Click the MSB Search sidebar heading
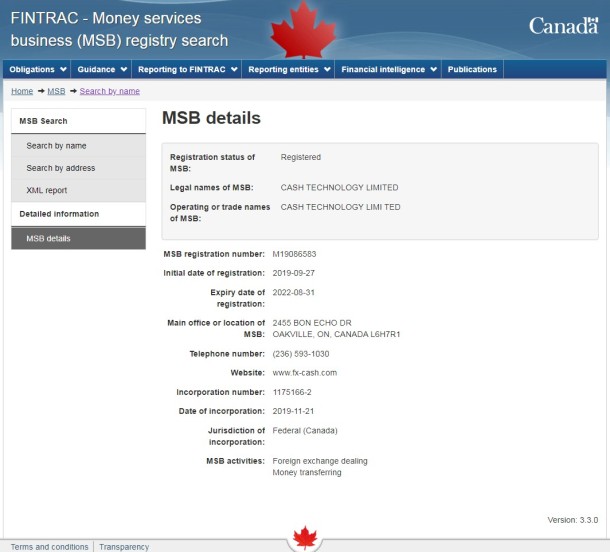Screen dimensions: 610x552 79,121
